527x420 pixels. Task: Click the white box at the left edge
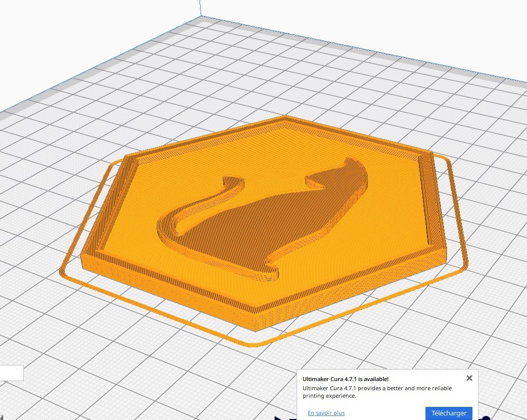pyautogui.click(x=10, y=373)
